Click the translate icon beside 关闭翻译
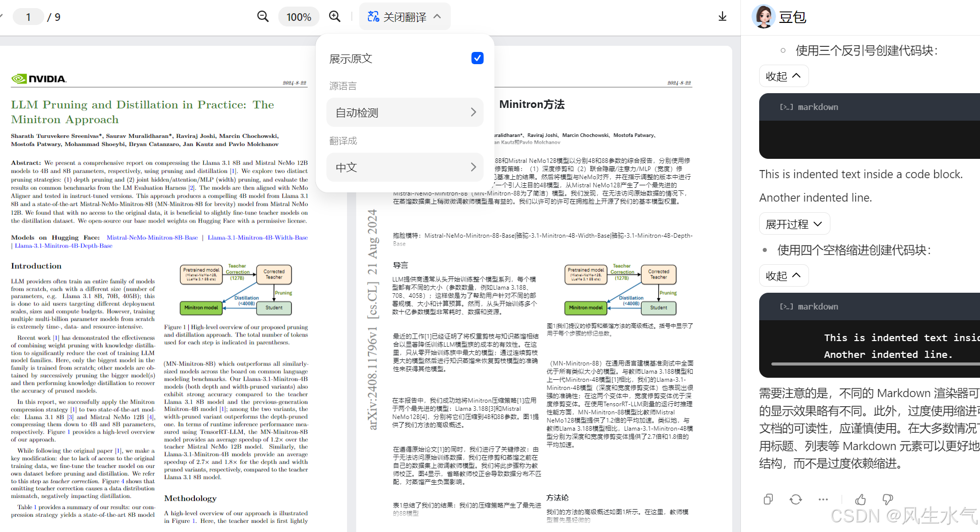This screenshot has height=532, width=980. click(373, 17)
